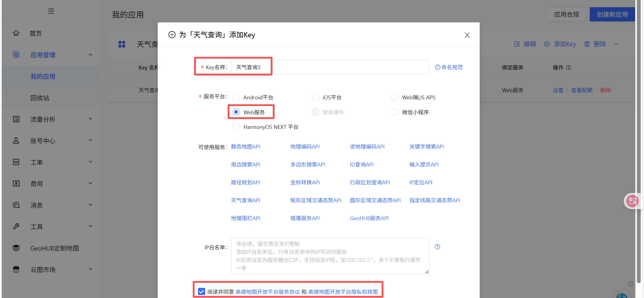Expand the 费用 menu chevron
Image resolution: width=644 pixels, height=298 pixels.
90,183
